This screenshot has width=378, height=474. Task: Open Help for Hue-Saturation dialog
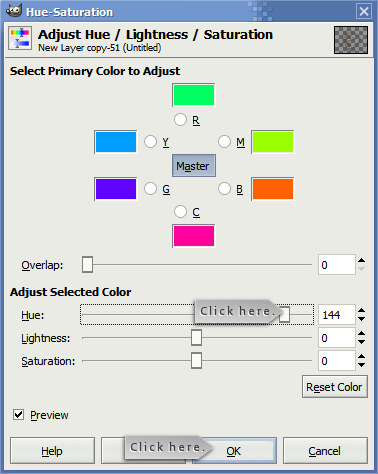(x=52, y=451)
